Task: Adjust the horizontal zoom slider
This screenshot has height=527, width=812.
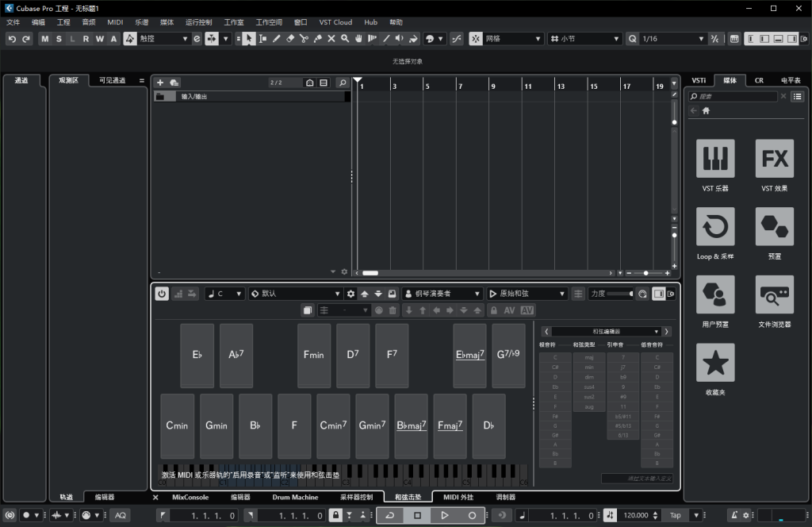Action: pyautogui.click(x=647, y=273)
